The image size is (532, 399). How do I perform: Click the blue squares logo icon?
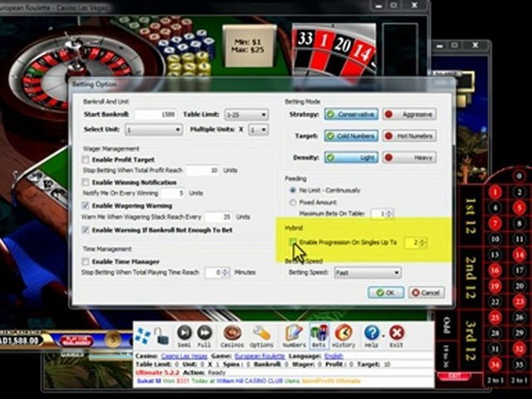[x=143, y=335]
